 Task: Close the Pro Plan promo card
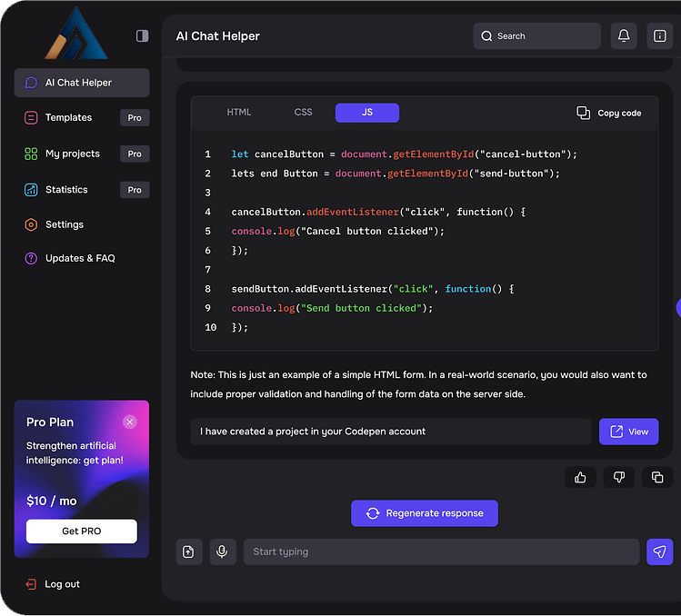pyautogui.click(x=130, y=422)
